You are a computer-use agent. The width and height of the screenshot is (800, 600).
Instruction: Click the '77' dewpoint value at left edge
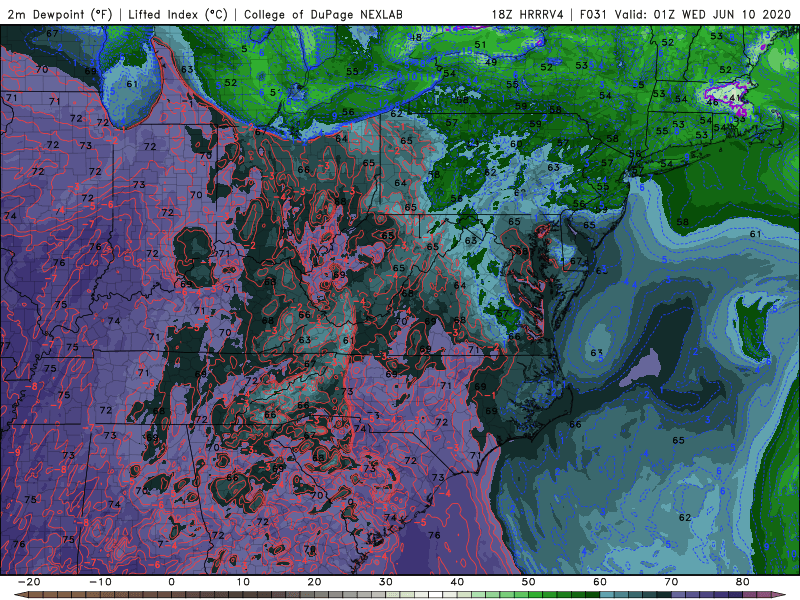click(5, 346)
